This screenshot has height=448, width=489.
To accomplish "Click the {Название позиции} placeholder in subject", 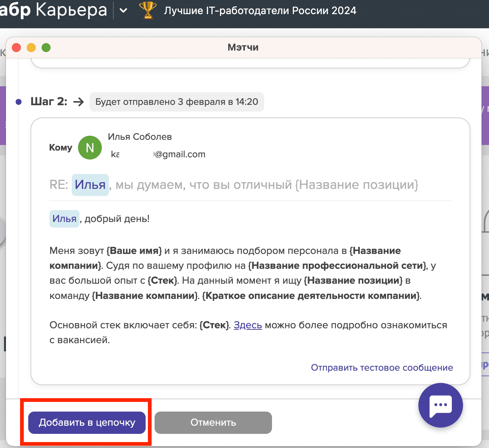I will coord(356,185).
